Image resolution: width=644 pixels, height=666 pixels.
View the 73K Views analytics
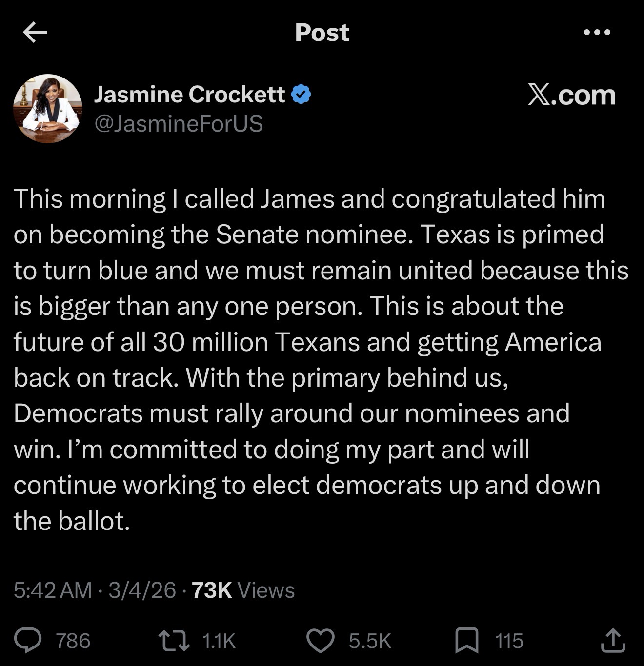click(x=243, y=590)
